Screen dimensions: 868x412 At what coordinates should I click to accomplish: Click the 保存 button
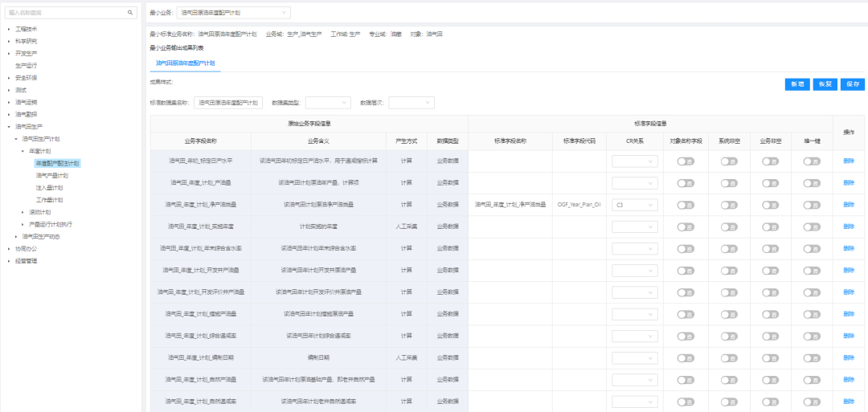tap(853, 84)
